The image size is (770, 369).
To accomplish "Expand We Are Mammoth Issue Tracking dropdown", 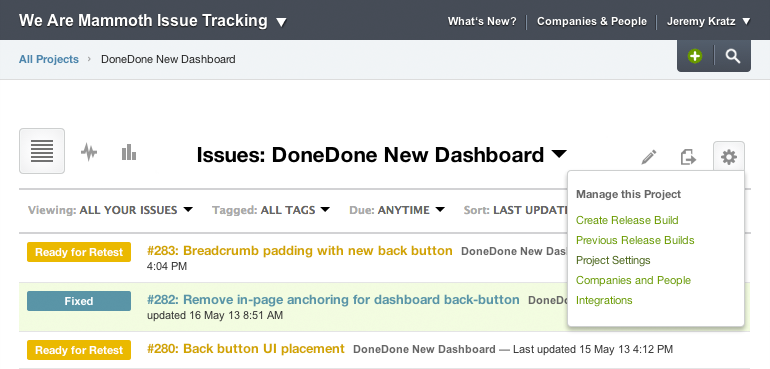I will 153,21.
